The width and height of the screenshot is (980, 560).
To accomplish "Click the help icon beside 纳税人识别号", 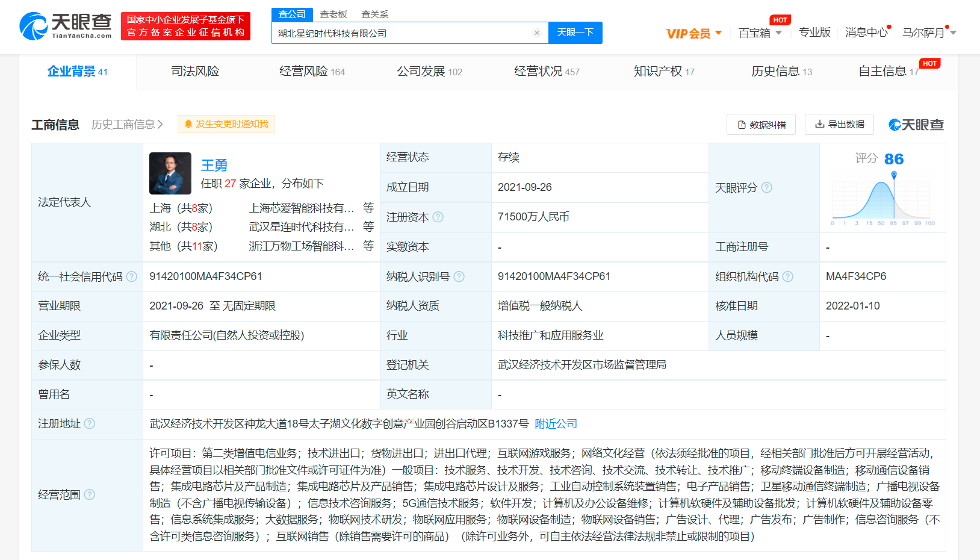I will point(459,277).
